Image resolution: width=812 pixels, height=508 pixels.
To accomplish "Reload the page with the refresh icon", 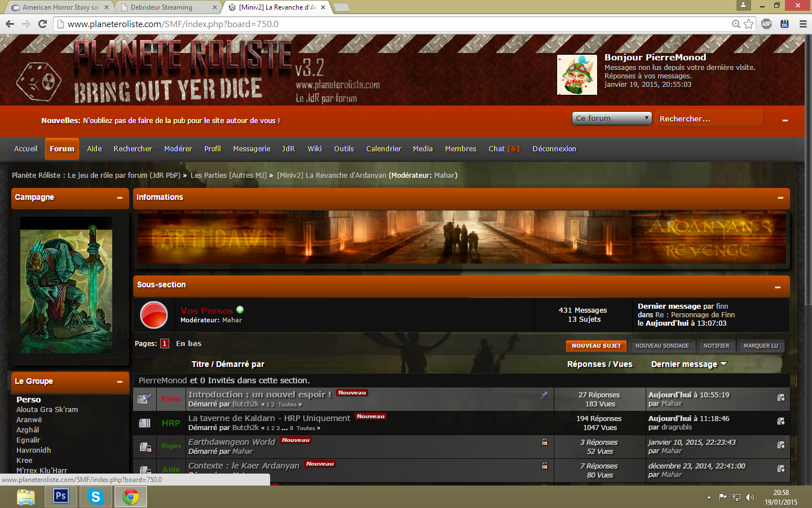I will (42, 24).
